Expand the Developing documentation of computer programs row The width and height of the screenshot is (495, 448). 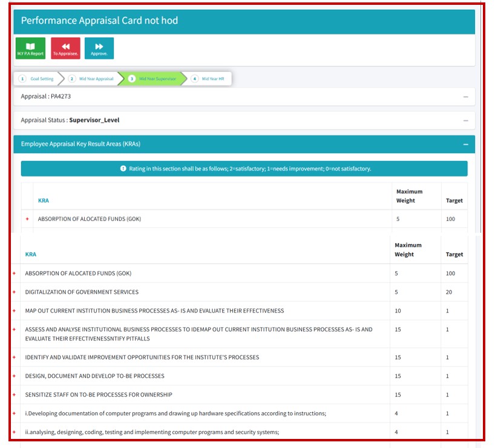click(15, 414)
